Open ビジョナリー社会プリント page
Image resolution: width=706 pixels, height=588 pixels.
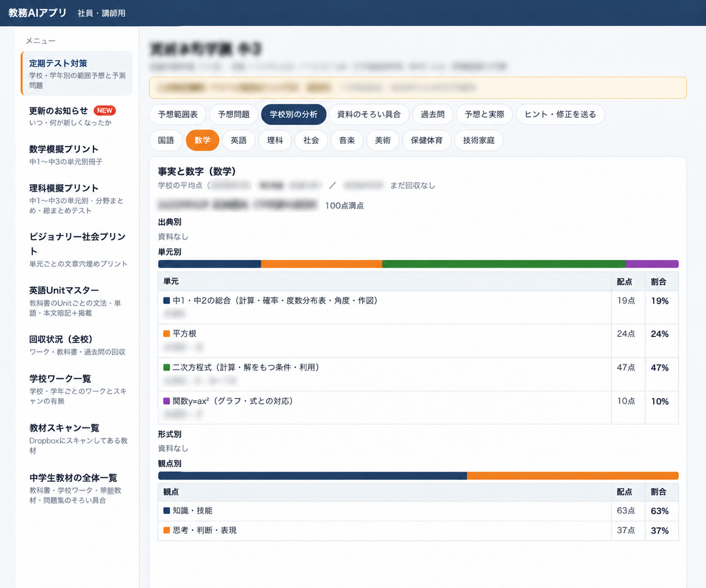(77, 250)
